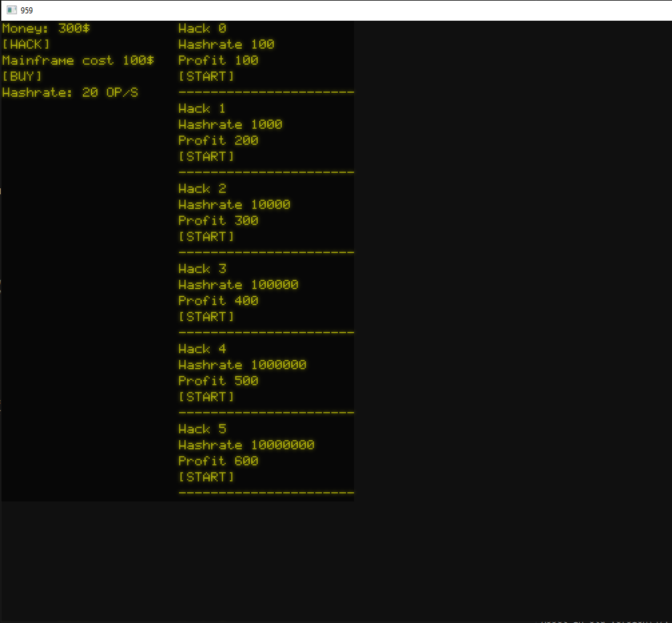Click the window icon next to title 959
672x623 pixels.
(x=11, y=10)
